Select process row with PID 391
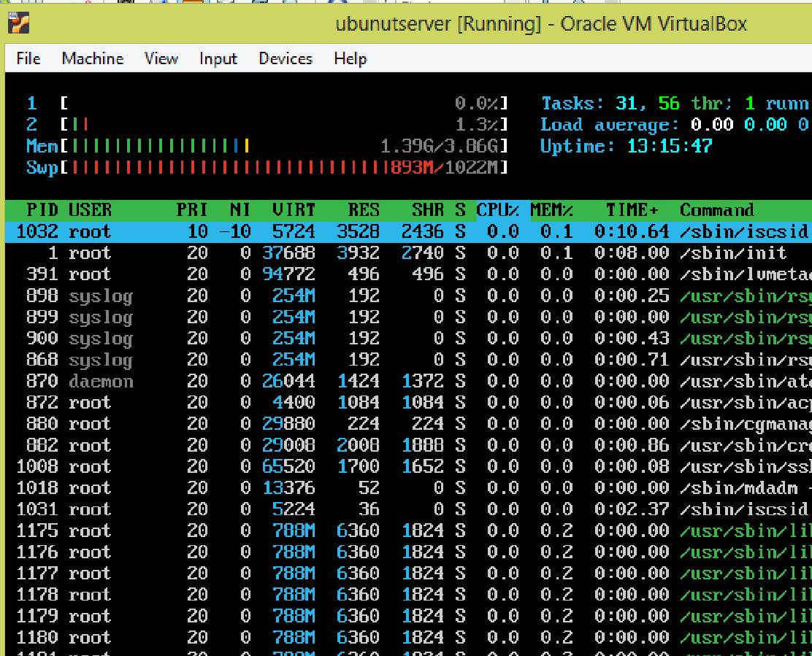812x656 pixels. 409,274
